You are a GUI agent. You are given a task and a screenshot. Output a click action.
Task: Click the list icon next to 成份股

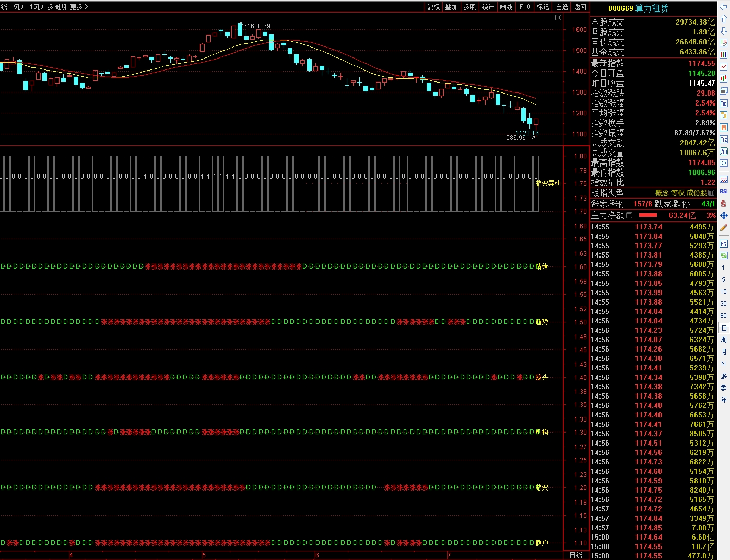[x=712, y=193]
